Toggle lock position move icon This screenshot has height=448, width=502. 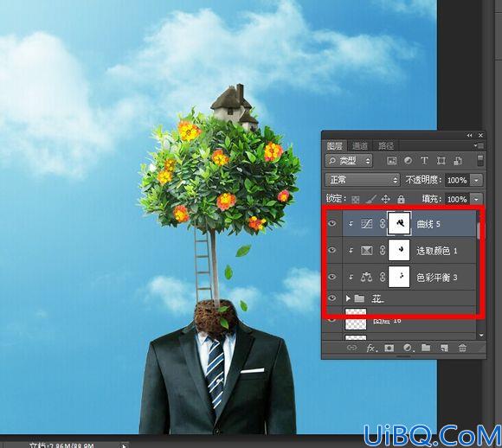[x=386, y=200]
